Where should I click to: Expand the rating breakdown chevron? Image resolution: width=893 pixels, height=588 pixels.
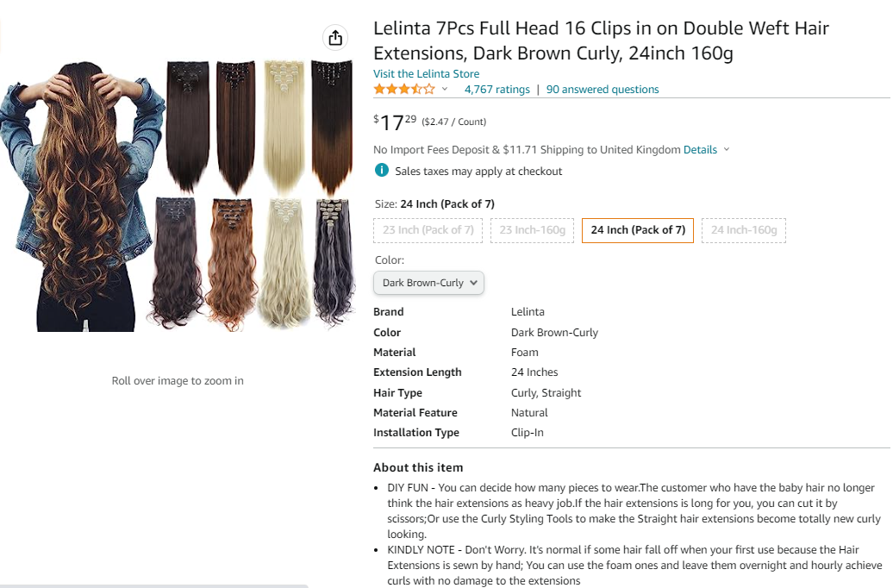pyautogui.click(x=445, y=89)
